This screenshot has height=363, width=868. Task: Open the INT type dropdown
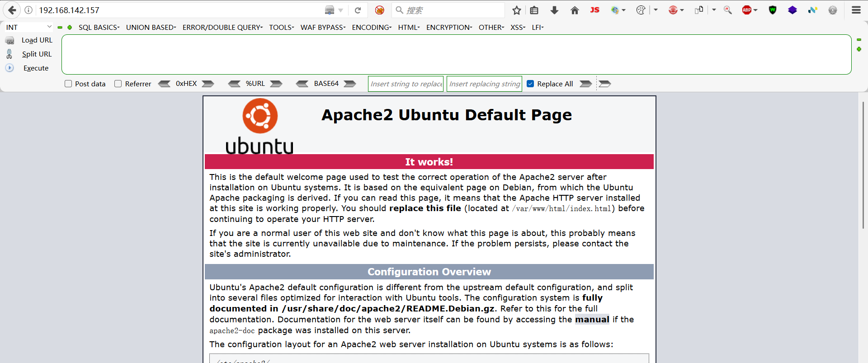(x=28, y=27)
